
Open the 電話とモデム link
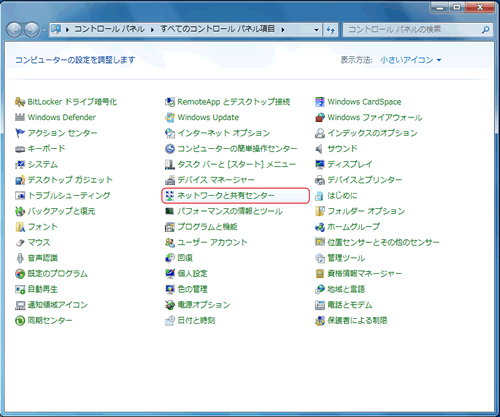click(350, 305)
